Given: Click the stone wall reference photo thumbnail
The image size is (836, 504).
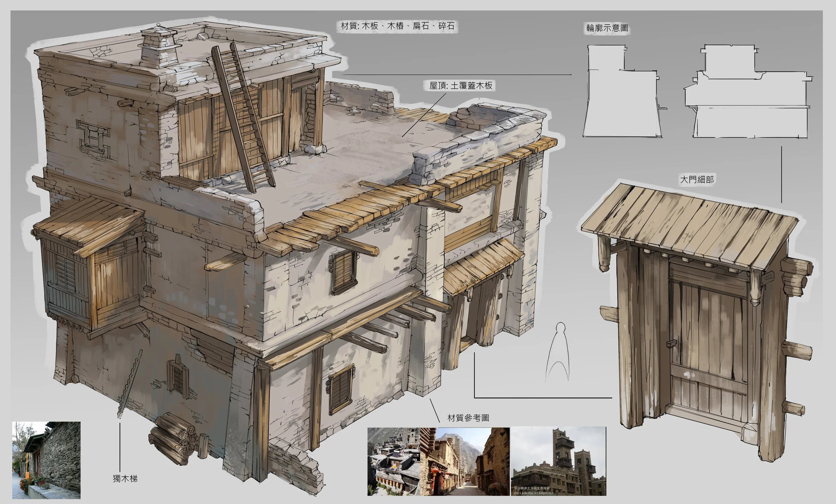Looking at the screenshot, I should pyautogui.click(x=46, y=460).
